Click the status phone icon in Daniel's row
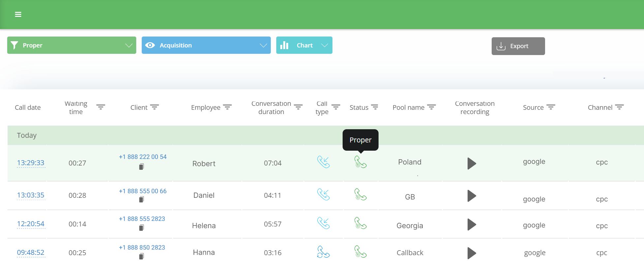Screen dimensions: 644x271 [x=360, y=194]
